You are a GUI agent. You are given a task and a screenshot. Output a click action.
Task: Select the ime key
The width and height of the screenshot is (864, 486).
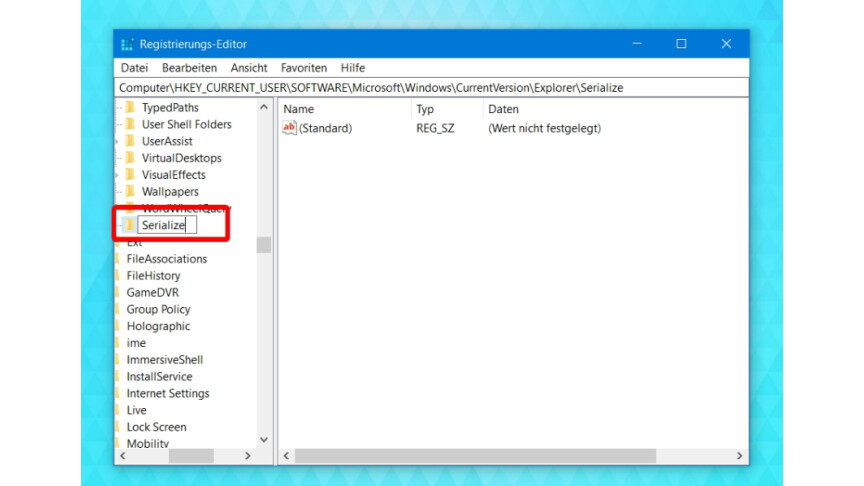[x=136, y=343]
